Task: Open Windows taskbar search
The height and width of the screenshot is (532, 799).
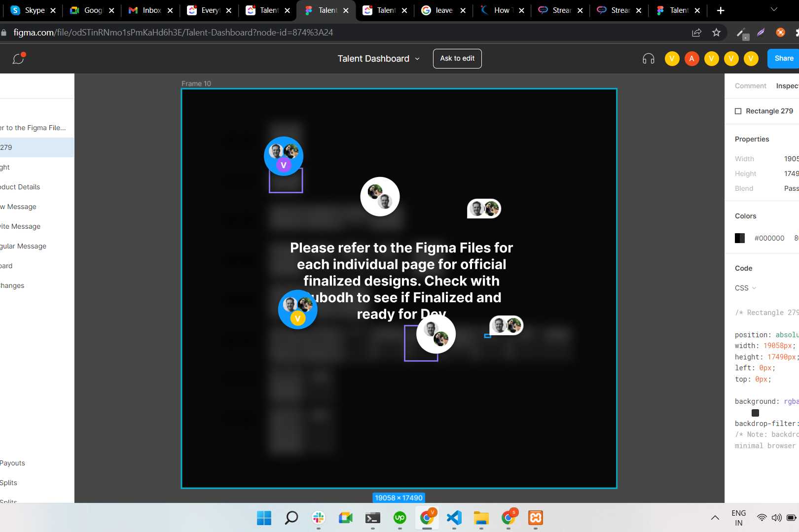Action: click(291, 518)
